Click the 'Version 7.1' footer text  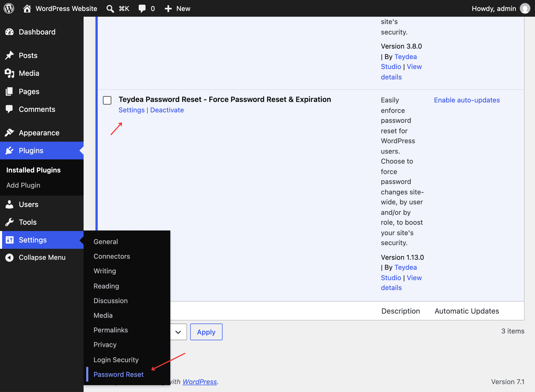tap(508, 382)
